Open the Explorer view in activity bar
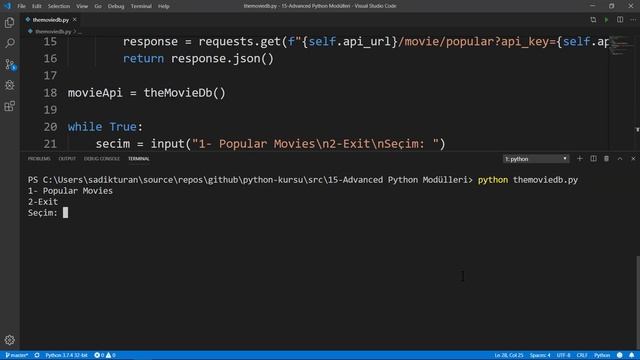 (x=9, y=22)
